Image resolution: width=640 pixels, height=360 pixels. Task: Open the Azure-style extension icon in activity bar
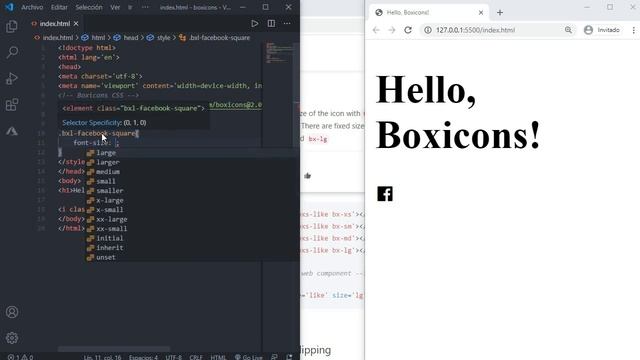pos(12,131)
